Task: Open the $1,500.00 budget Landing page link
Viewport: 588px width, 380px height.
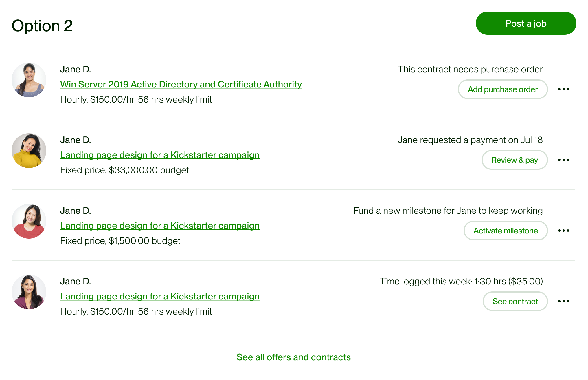Action: coord(160,226)
